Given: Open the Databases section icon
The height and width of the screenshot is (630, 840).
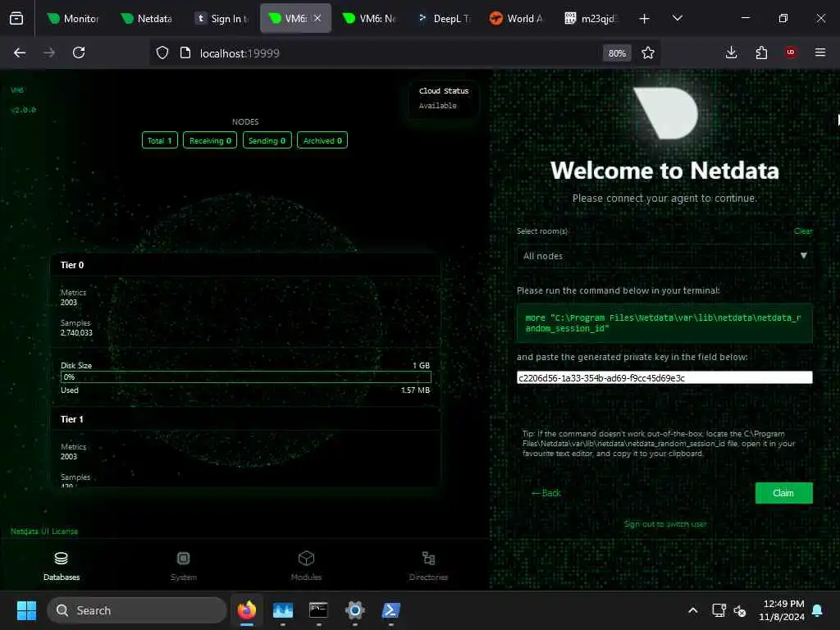Looking at the screenshot, I should tap(61, 559).
